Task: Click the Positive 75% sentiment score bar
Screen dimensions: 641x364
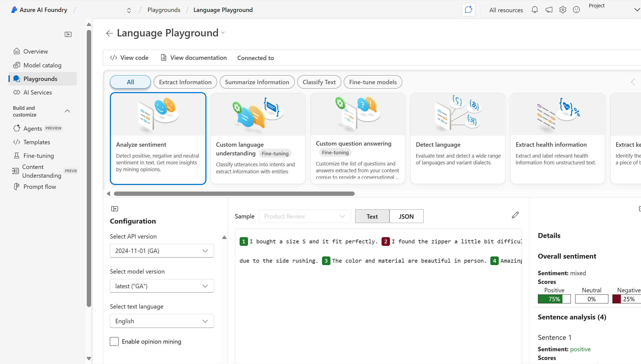Action: [x=554, y=299]
